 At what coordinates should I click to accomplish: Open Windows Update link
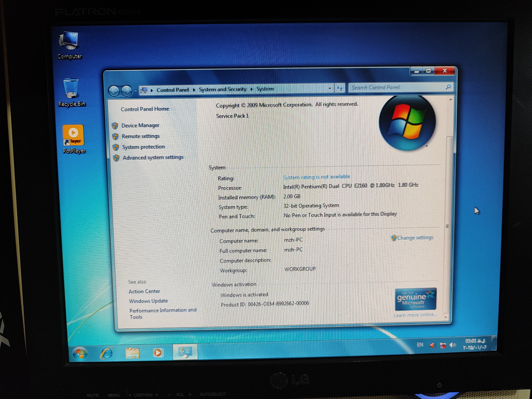click(x=148, y=301)
